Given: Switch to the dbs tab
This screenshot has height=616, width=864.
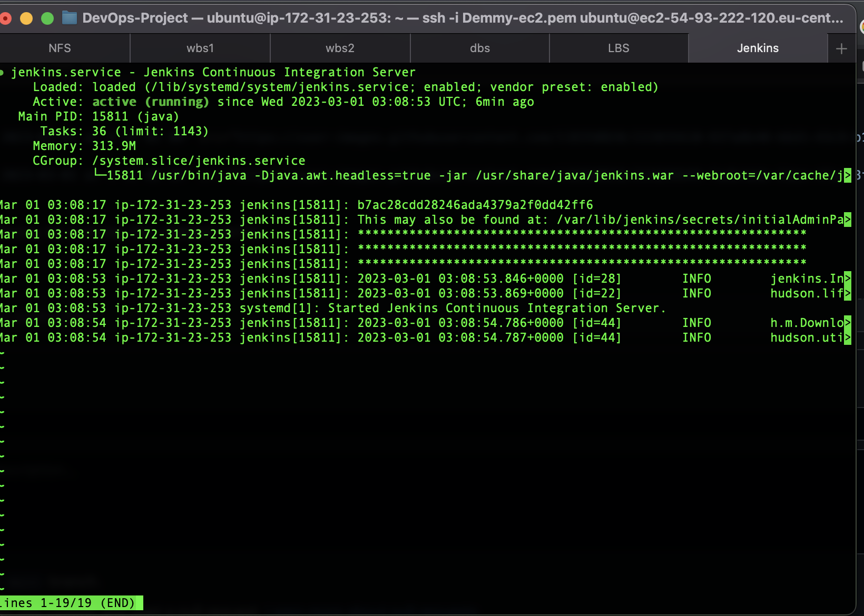Looking at the screenshot, I should click(x=480, y=48).
